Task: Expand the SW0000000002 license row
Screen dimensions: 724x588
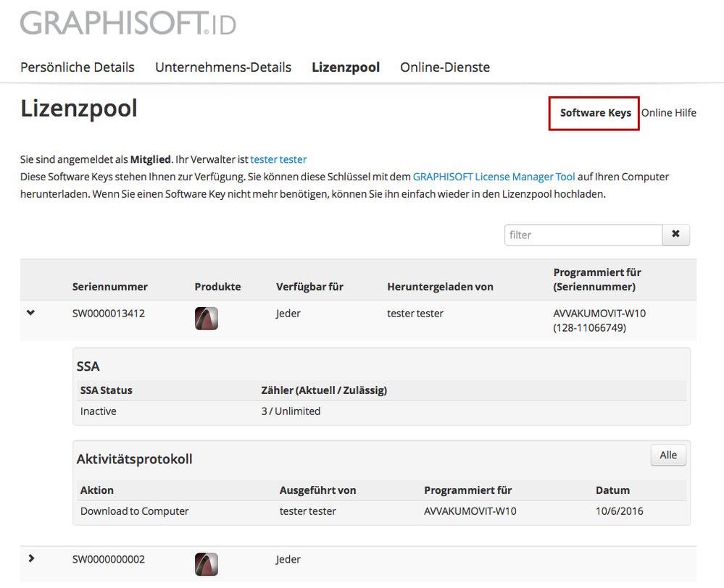Action: point(31,558)
